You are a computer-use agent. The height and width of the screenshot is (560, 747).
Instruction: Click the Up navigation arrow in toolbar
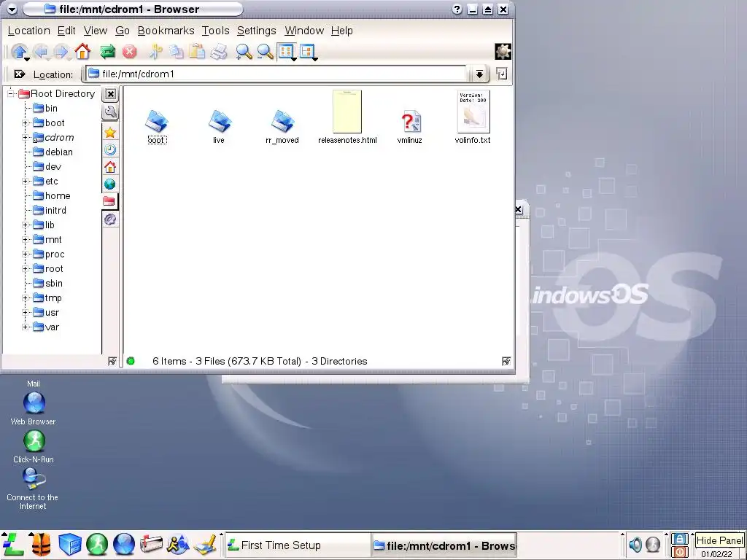(x=20, y=52)
